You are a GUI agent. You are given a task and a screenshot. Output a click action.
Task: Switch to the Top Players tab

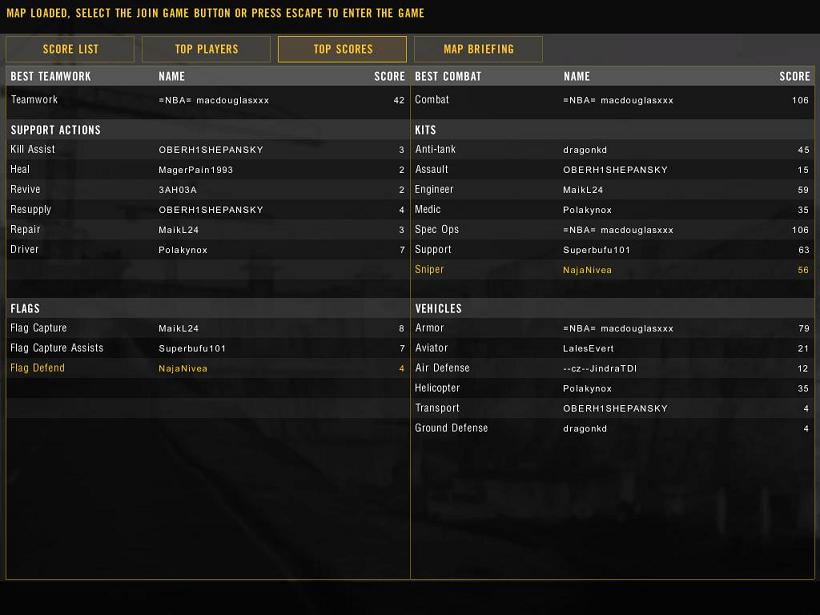pos(206,49)
